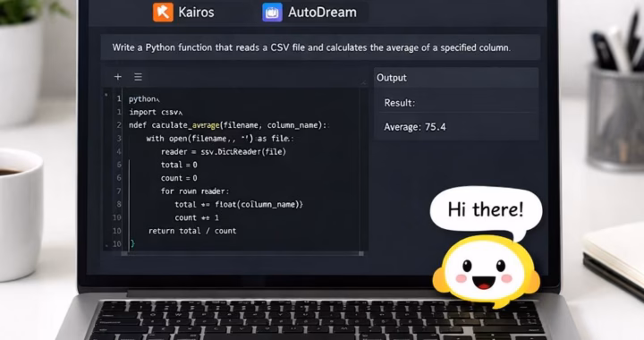Click the 'return total / count' code line
This screenshot has width=644, height=340.
[x=192, y=231]
